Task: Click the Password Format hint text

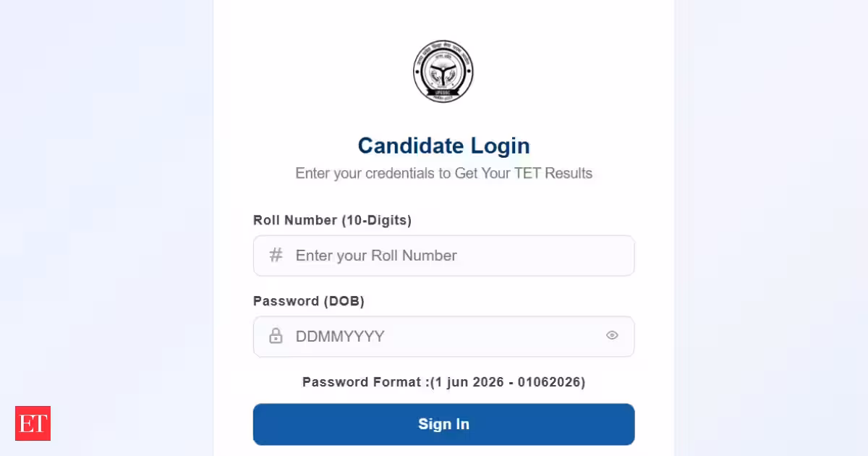Action: point(443,381)
